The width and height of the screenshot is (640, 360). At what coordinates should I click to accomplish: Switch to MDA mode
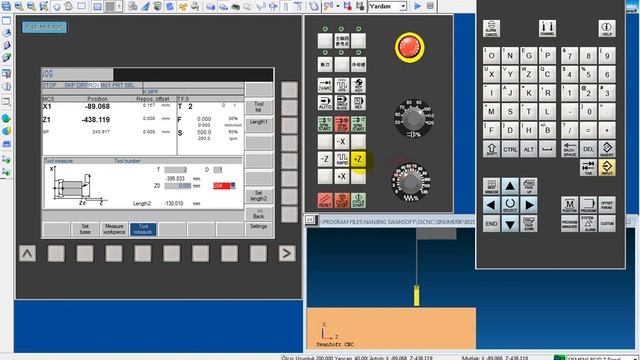(x=358, y=102)
